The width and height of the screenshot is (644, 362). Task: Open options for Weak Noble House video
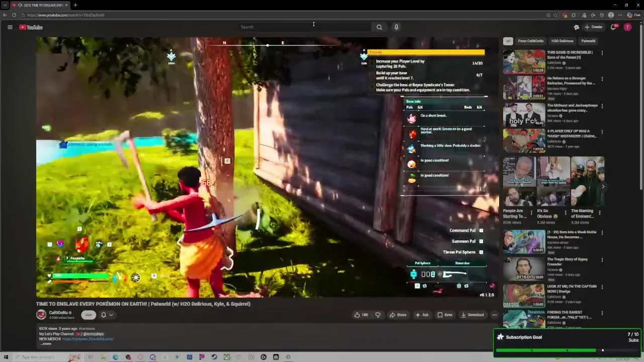coord(602,233)
